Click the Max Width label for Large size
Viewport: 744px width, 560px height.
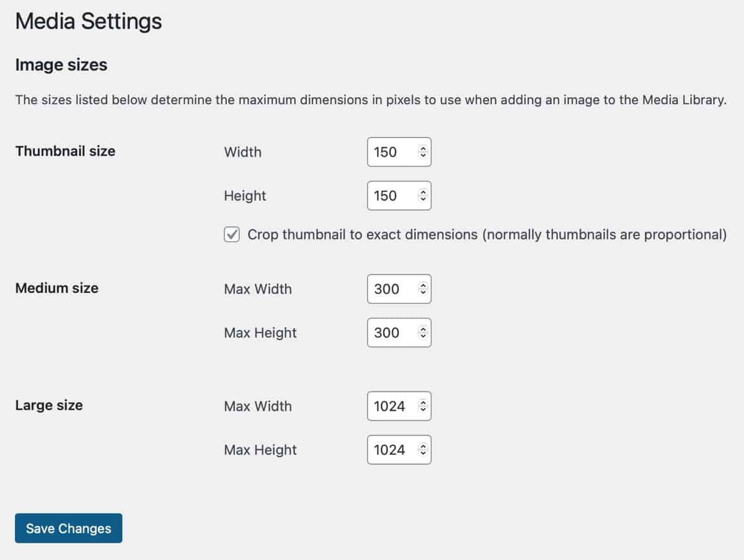(258, 406)
